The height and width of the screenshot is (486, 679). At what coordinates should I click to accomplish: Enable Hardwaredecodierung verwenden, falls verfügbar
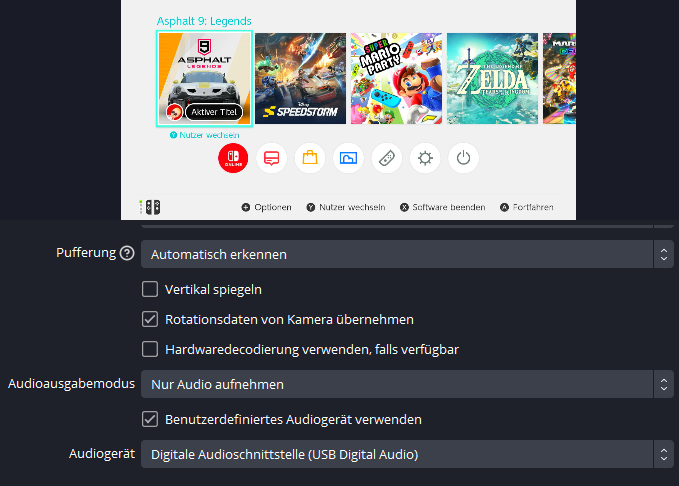pos(150,349)
